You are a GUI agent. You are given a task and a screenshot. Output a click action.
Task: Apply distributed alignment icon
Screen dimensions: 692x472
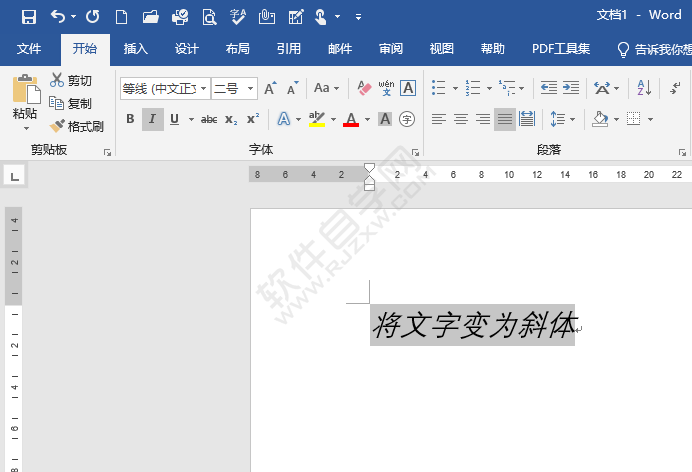[527, 119]
